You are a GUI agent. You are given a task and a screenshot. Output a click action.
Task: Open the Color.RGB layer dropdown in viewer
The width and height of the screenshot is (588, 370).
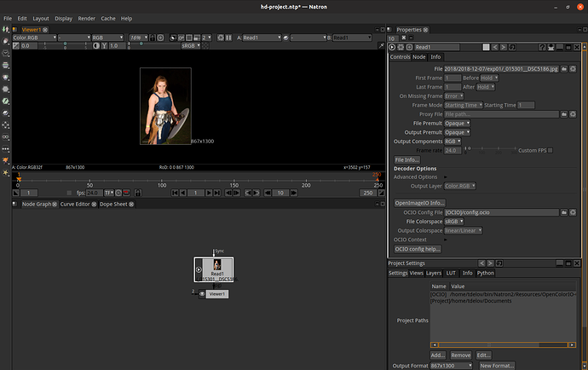click(34, 38)
